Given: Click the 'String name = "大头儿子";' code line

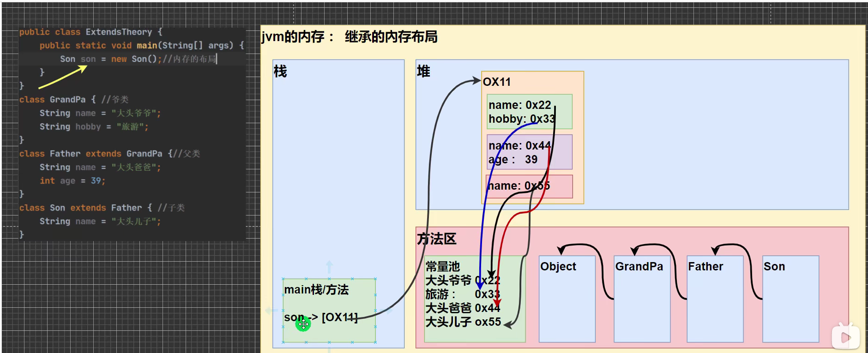Looking at the screenshot, I should [100, 221].
